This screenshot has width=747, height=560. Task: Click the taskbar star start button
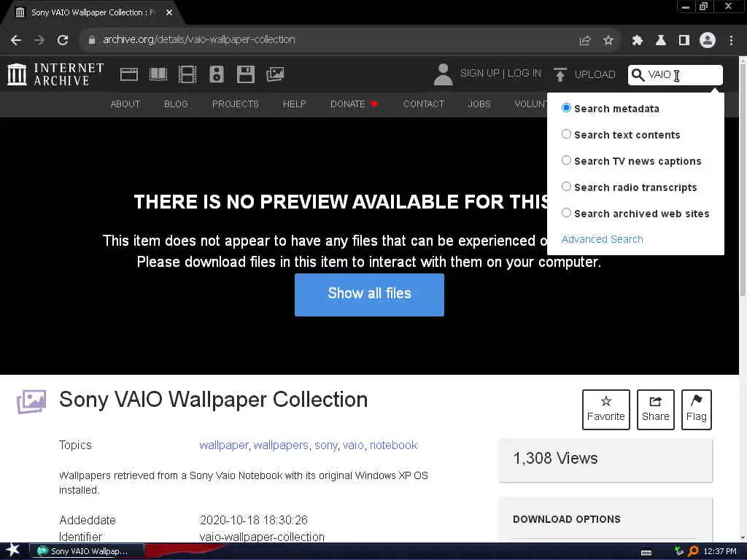click(13, 550)
